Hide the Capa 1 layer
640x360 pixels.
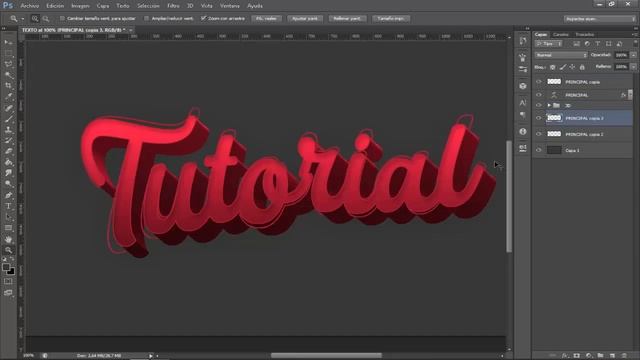[x=539, y=150]
